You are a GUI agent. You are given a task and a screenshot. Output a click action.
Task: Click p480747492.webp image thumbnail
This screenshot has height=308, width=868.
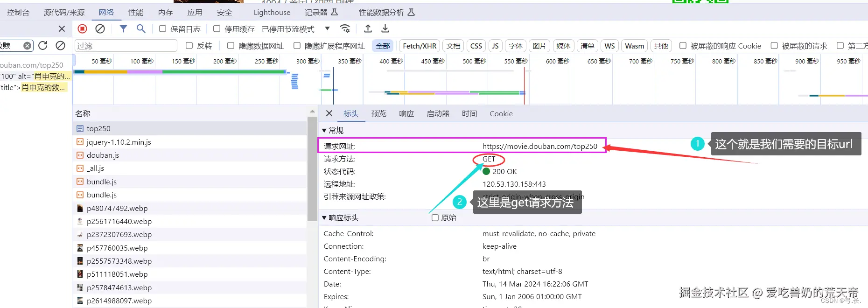pyautogui.click(x=80, y=208)
